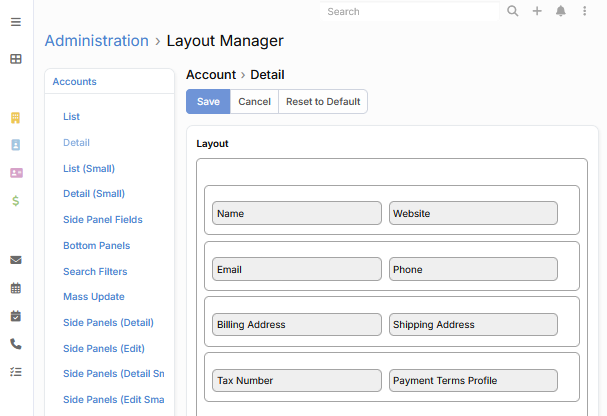This screenshot has width=607, height=416.
Task: Select the Billing Address field cell
Action: [x=297, y=325]
